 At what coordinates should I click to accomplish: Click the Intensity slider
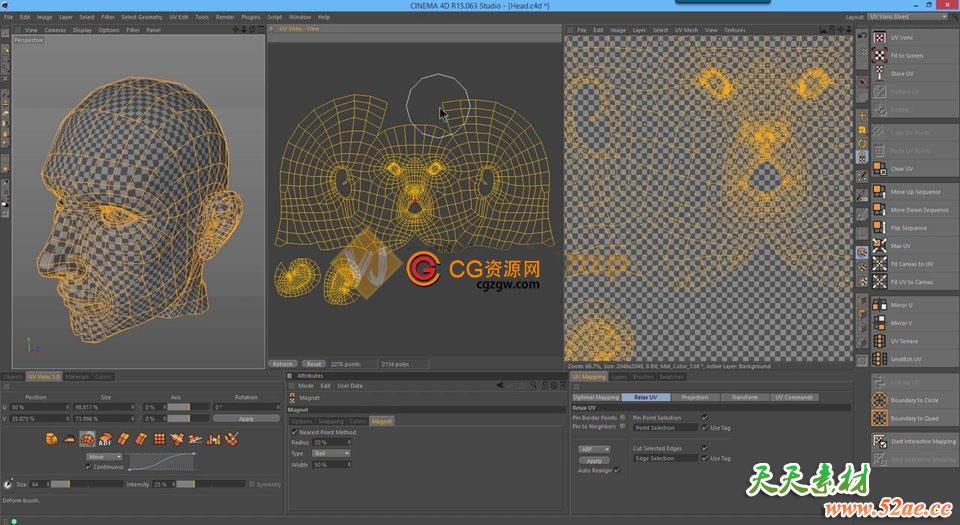coord(210,484)
